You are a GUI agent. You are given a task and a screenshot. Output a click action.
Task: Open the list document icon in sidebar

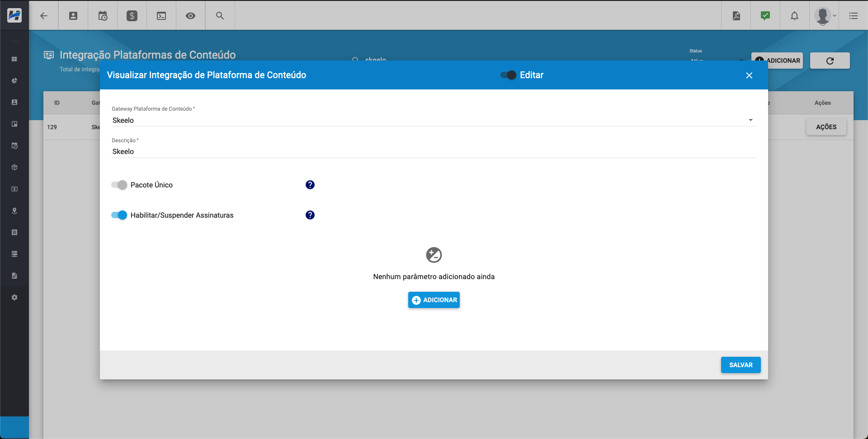[x=14, y=233]
